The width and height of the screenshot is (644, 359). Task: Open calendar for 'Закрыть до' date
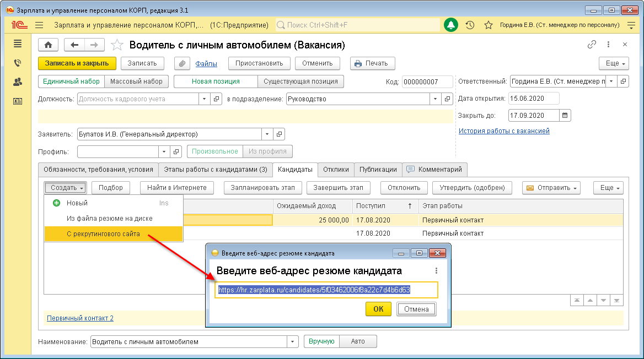[x=565, y=116]
